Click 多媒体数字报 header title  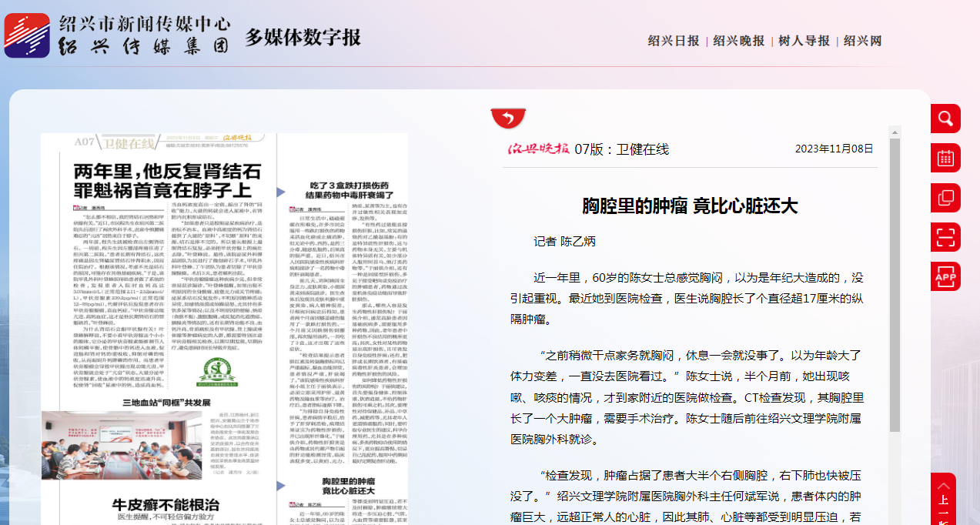(x=303, y=37)
